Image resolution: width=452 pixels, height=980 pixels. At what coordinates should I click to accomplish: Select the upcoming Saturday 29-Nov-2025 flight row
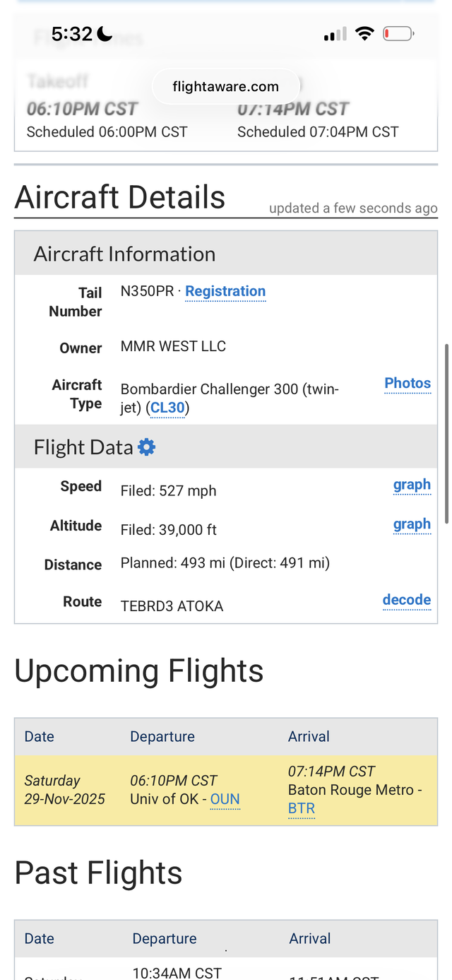[x=225, y=790]
